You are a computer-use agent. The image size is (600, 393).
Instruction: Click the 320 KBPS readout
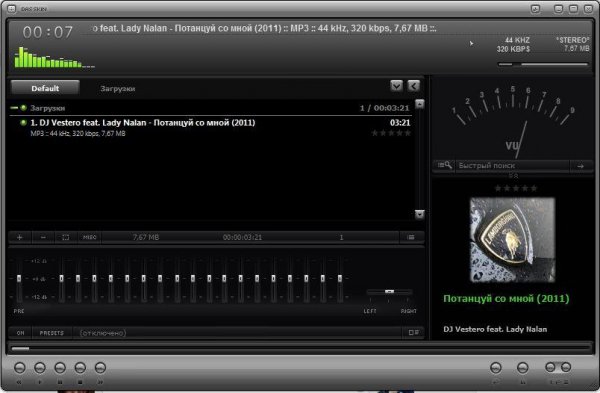click(513, 49)
